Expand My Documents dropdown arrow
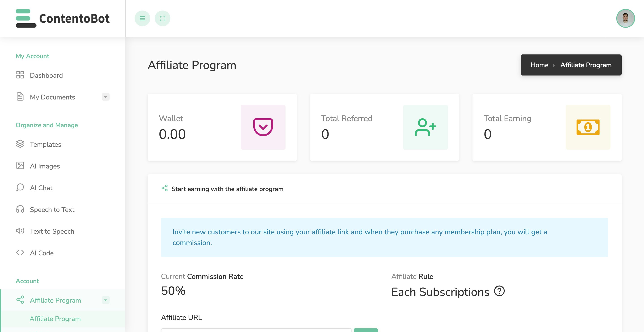The width and height of the screenshot is (644, 332). pos(106,97)
